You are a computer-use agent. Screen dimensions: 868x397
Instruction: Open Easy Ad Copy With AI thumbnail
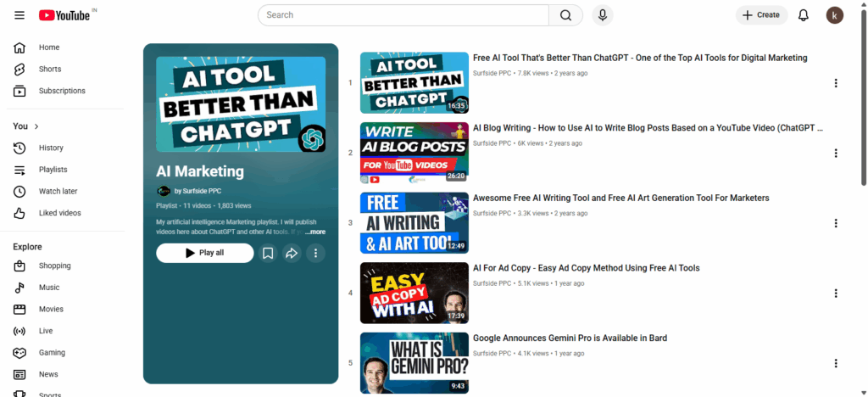pyautogui.click(x=414, y=293)
